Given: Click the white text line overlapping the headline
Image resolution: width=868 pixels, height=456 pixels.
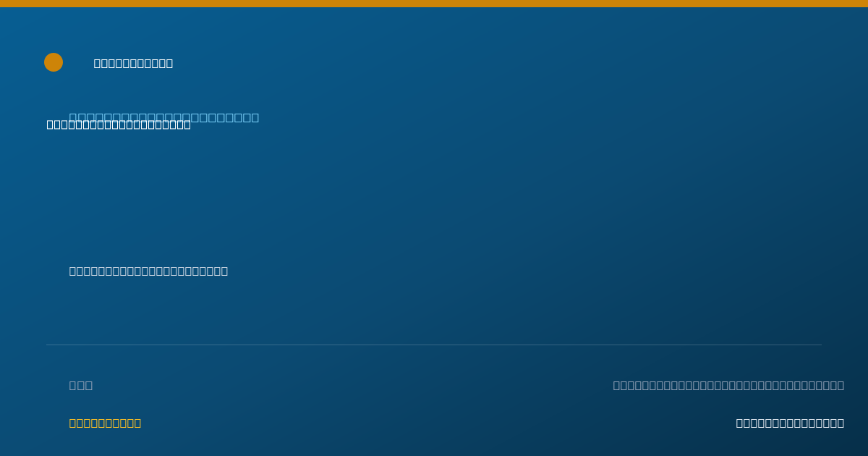Looking at the screenshot, I should pyautogui.click(x=119, y=124).
